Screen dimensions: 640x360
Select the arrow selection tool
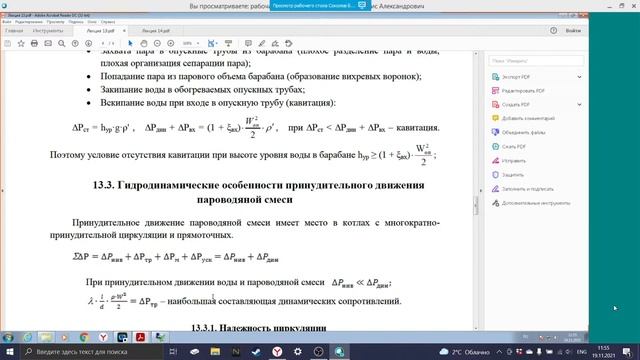pos(130,43)
